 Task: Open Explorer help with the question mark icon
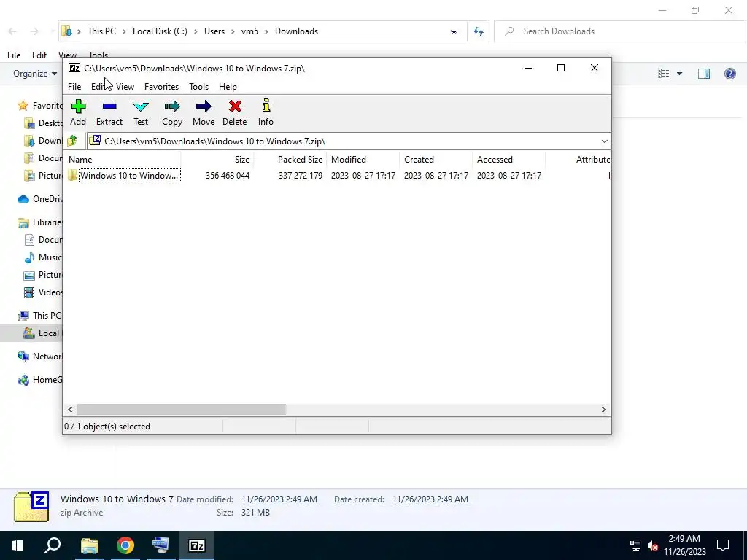tap(729, 74)
